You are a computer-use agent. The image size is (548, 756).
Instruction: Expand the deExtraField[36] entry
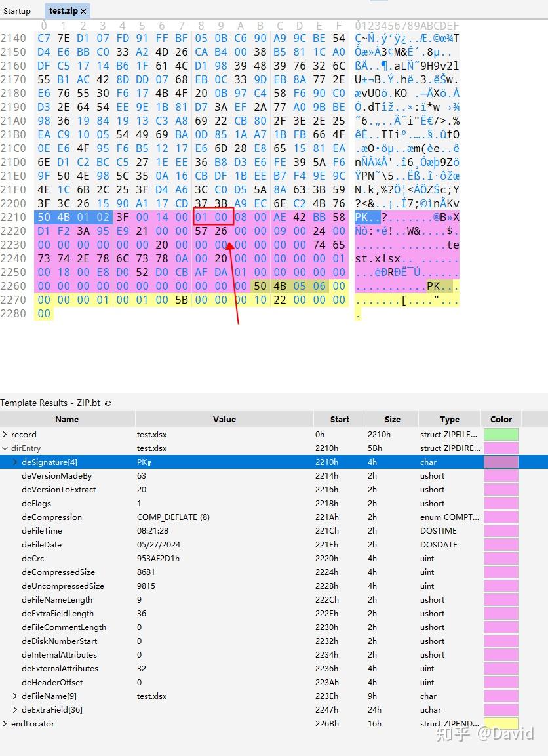point(15,710)
